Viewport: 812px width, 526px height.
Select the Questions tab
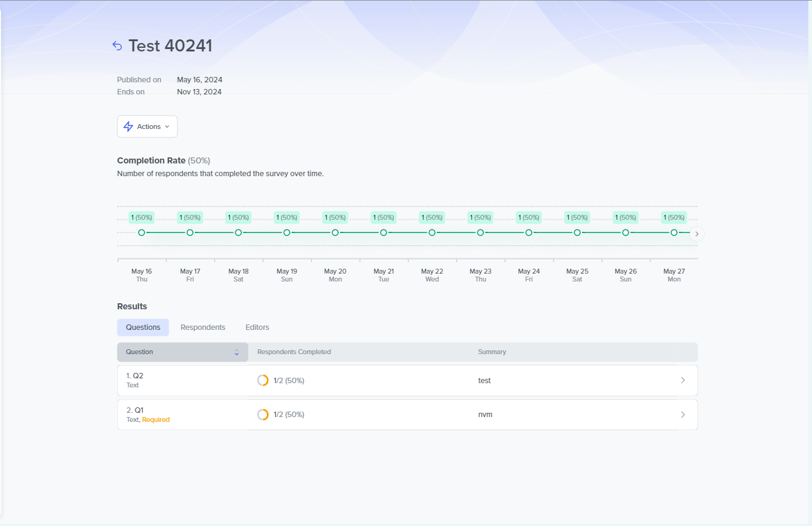(143, 327)
